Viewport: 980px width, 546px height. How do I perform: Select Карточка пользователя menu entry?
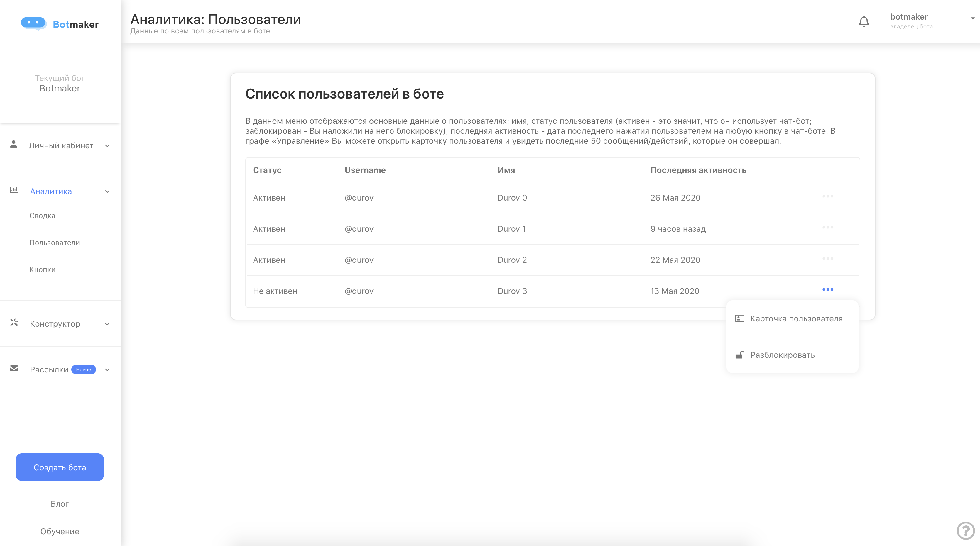tap(793, 319)
